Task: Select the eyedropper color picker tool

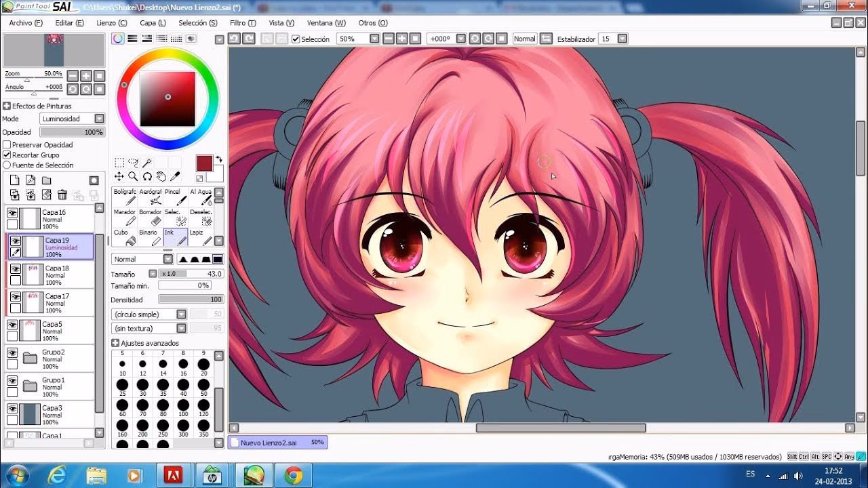Action: point(176,176)
